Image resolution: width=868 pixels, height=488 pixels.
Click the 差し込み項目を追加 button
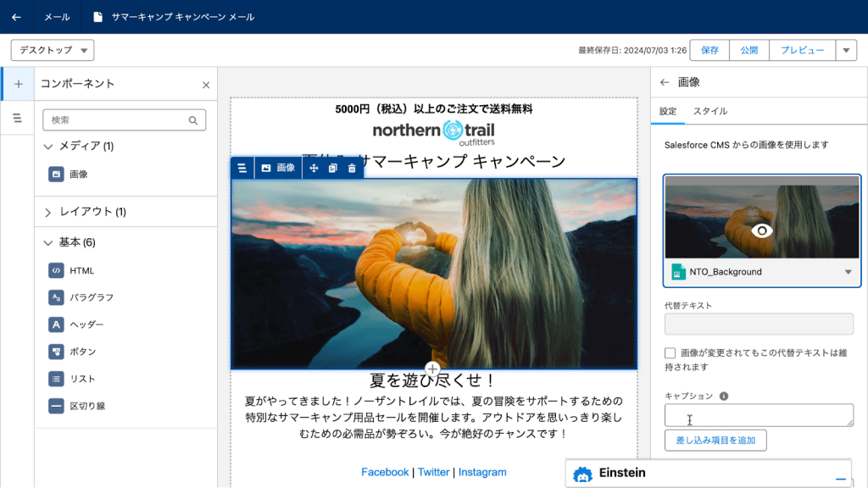pyautogui.click(x=715, y=441)
